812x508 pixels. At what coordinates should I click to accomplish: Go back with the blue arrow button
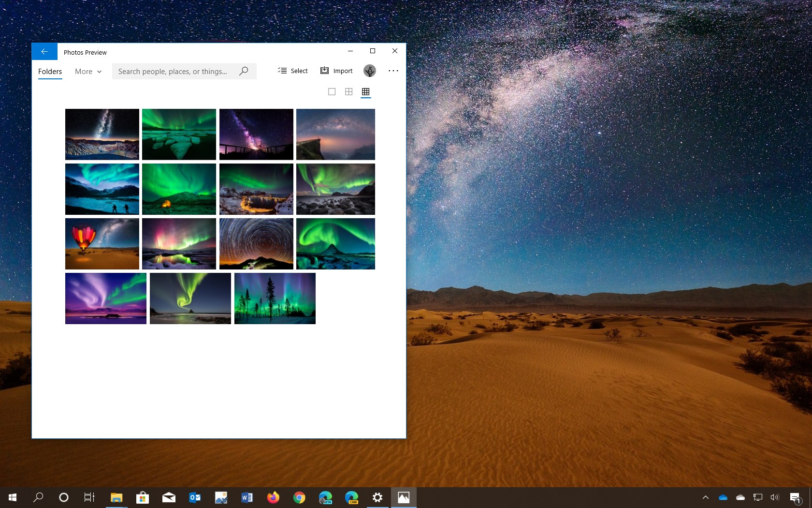[x=44, y=52]
